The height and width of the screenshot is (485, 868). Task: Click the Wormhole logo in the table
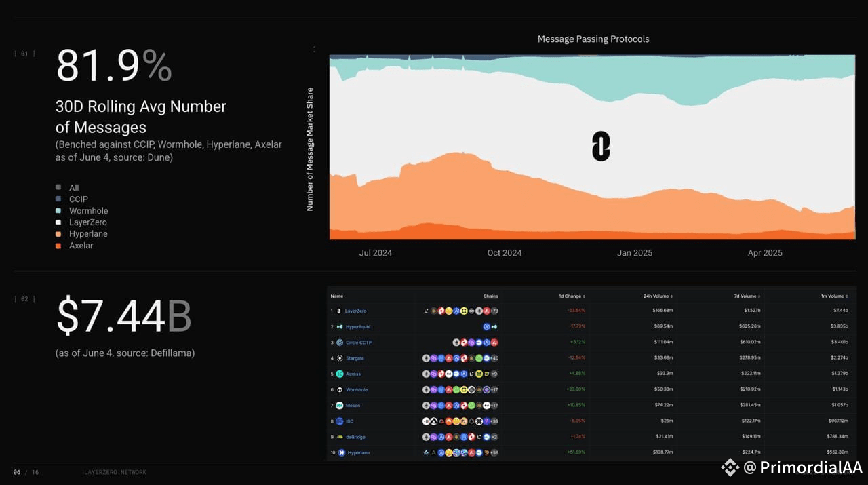339,389
